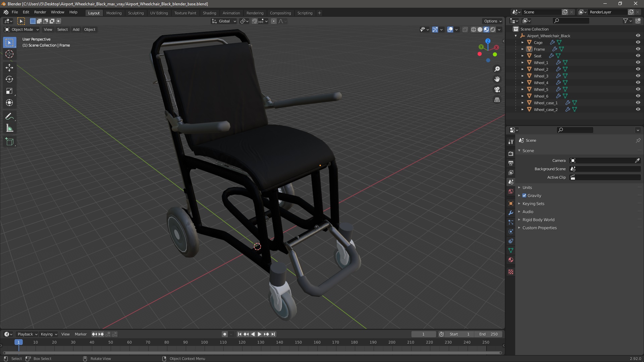
Task: Open the Tool properties tab
Action: click(x=511, y=142)
